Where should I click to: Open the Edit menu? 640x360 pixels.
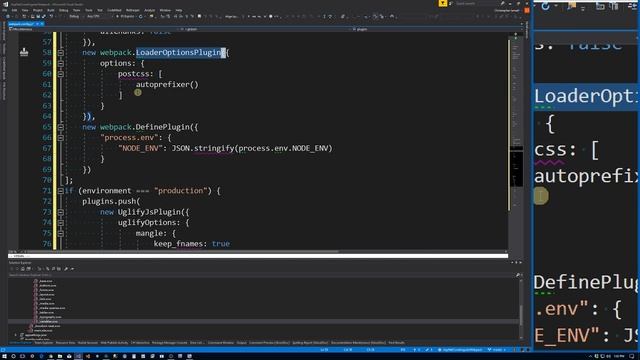[14, 10]
